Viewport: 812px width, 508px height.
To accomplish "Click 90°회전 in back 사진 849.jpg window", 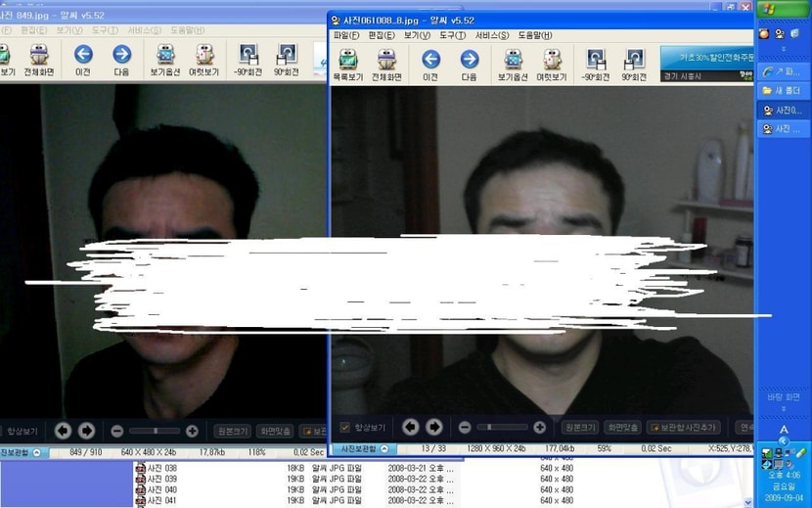I will (x=286, y=61).
